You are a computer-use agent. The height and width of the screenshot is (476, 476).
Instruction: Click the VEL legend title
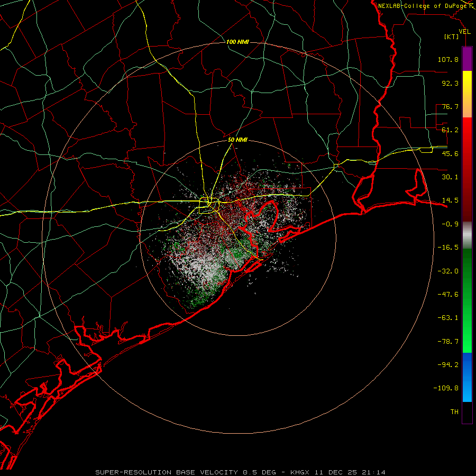[464, 32]
